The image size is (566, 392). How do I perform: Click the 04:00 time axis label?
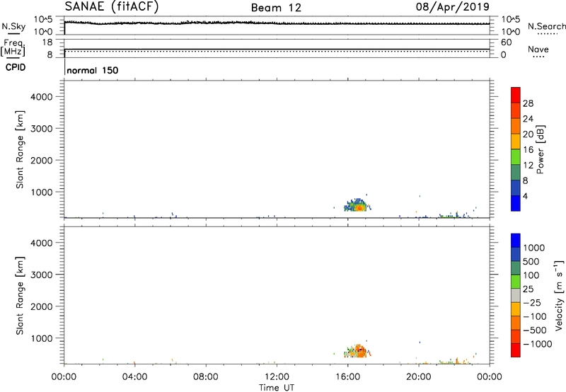[x=134, y=377]
